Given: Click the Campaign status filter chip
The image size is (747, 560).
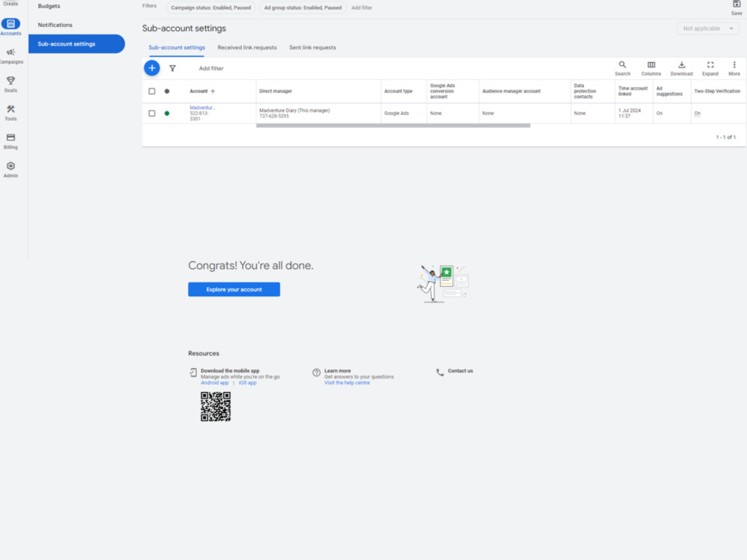Looking at the screenshot, I should (211, 7).
